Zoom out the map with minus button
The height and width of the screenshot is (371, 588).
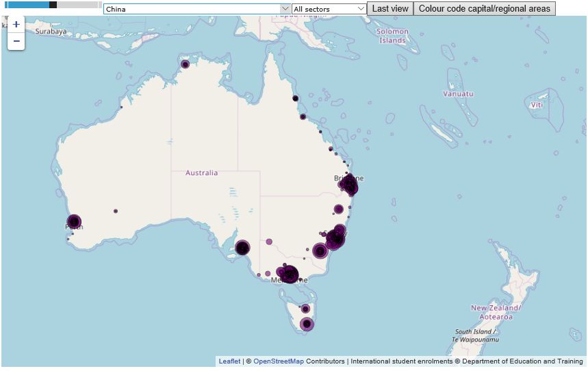pyautogui.click(x=16, y=41)
